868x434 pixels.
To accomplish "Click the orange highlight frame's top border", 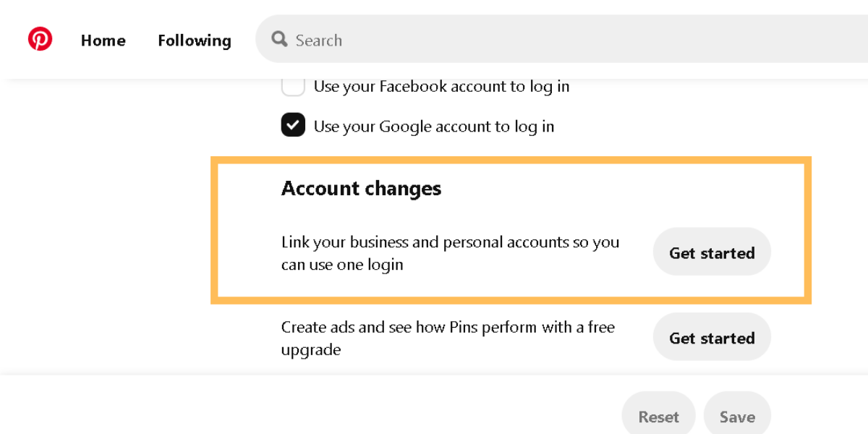I will (x=511, y=161).
